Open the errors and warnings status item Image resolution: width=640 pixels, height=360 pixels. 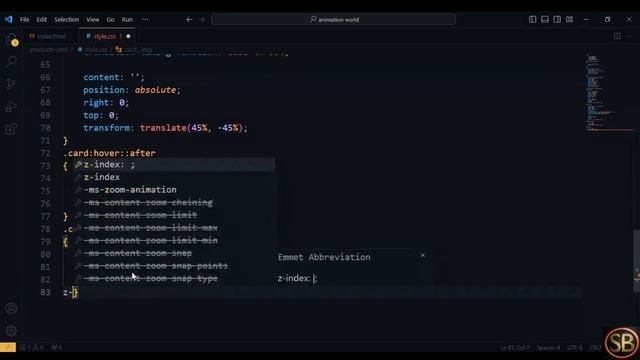[32, 348]
